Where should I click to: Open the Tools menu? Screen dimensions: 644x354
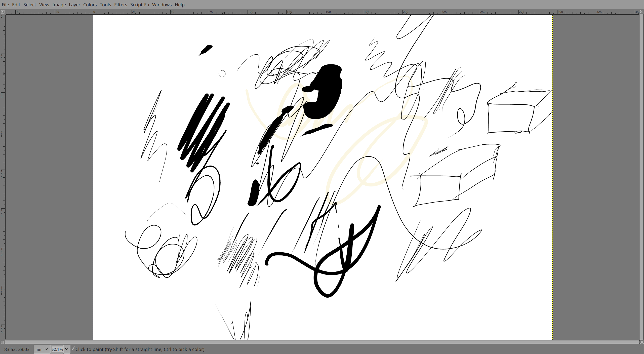click(x=105, y=5)
